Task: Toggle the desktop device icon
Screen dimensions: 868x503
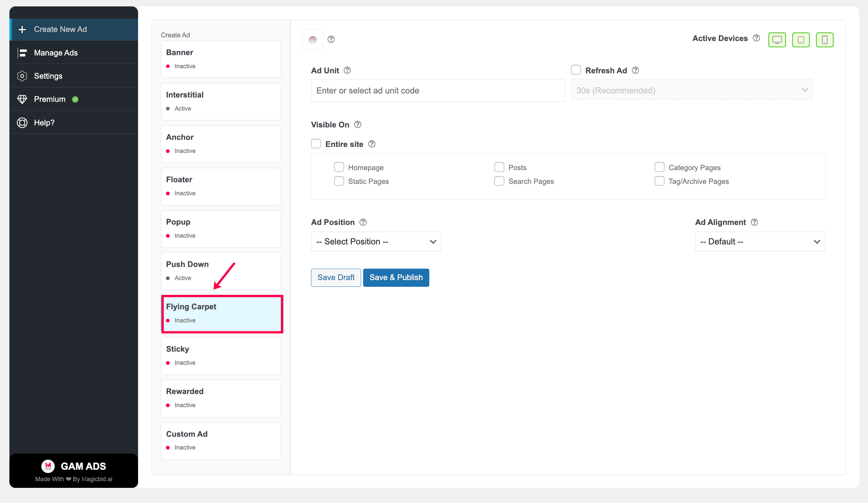Action: pos(777,40)
